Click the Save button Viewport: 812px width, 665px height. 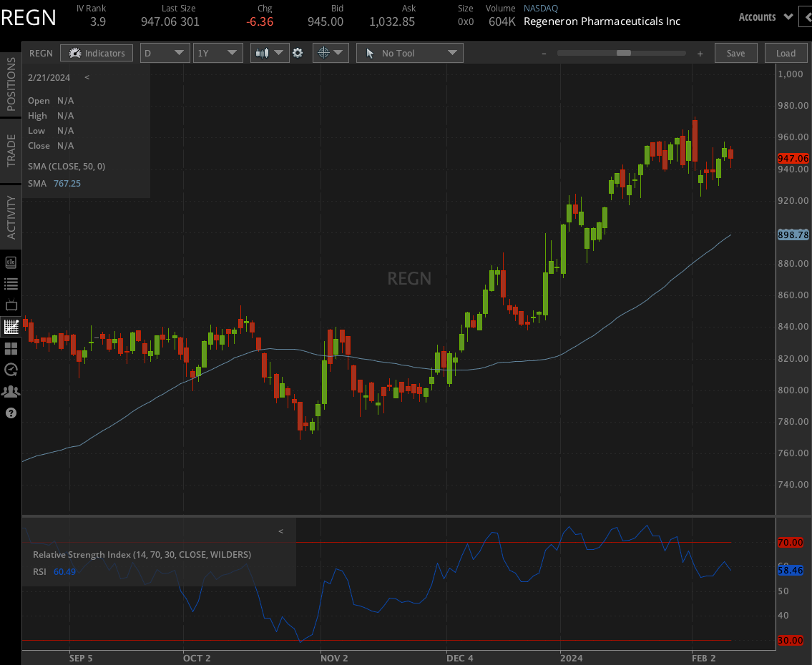tap(735, 52)
